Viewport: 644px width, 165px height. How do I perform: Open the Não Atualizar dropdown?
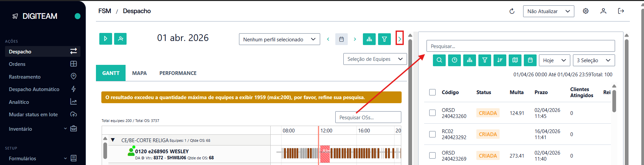click(x=548, y=11)
